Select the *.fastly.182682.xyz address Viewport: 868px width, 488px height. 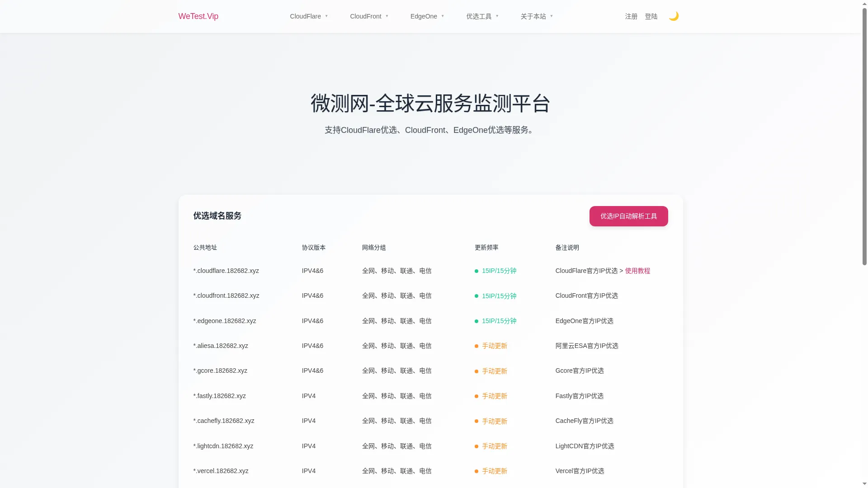coord(220,396)
